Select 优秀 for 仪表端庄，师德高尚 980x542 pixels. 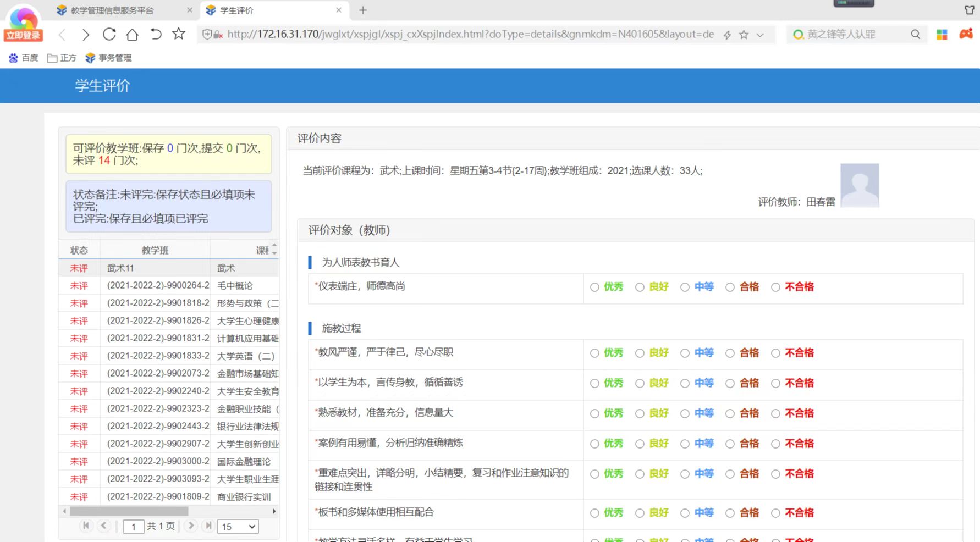tap(594, 287)
